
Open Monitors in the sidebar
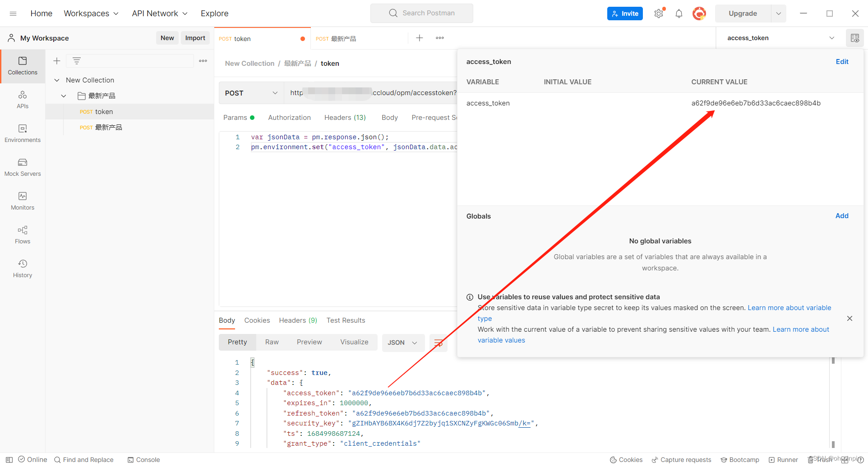[x=23, y=201]
